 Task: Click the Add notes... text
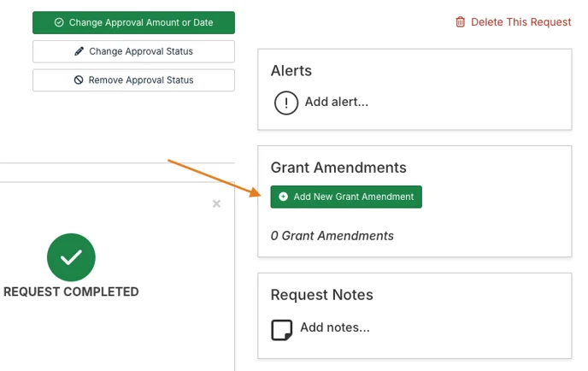[x=335, y=327]
